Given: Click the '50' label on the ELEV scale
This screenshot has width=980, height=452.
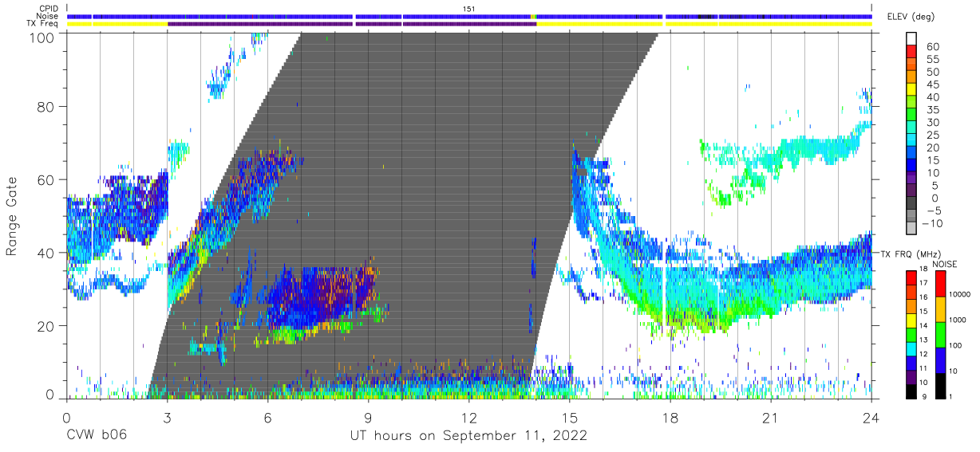Looking at the screenshot, I should click(x=932, y=73).
